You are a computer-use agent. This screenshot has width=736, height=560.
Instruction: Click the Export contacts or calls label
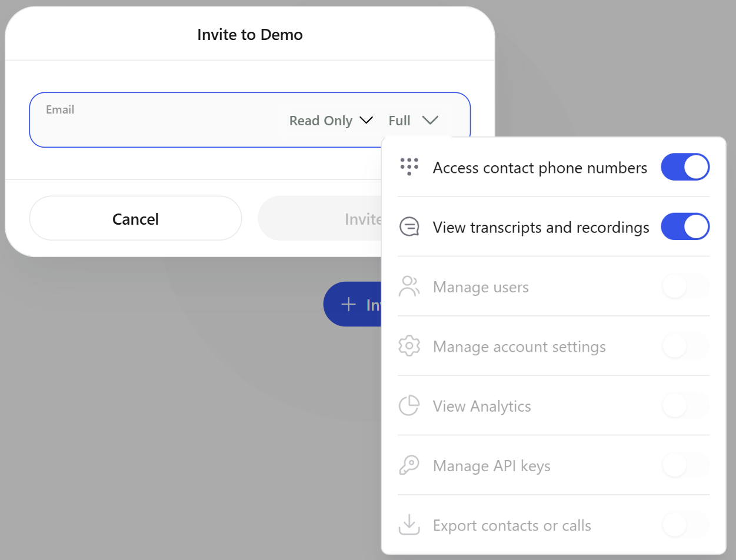(512, 525)
